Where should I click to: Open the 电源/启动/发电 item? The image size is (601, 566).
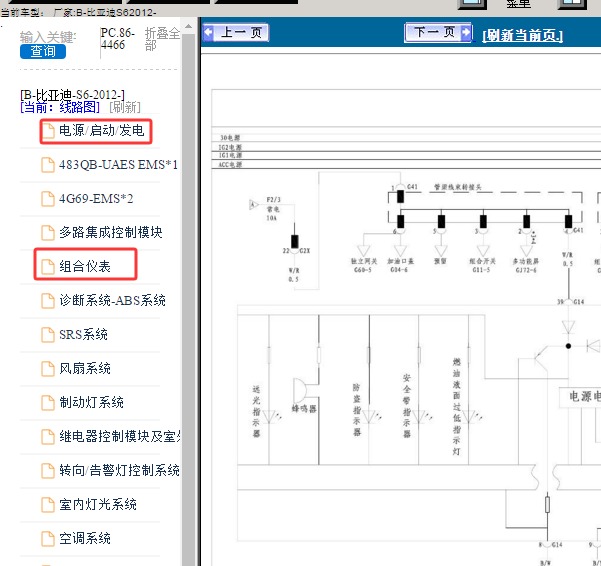tap(102, 131)
